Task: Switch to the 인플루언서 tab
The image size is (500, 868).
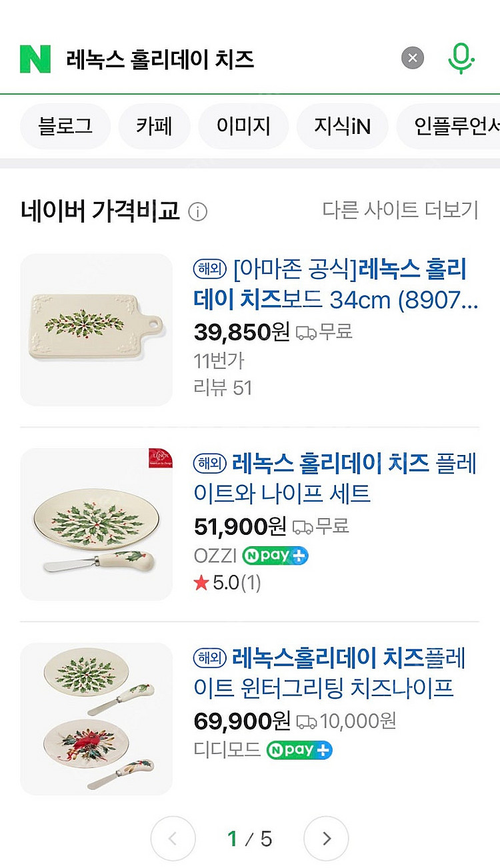Action: click(x=453, y=126)
